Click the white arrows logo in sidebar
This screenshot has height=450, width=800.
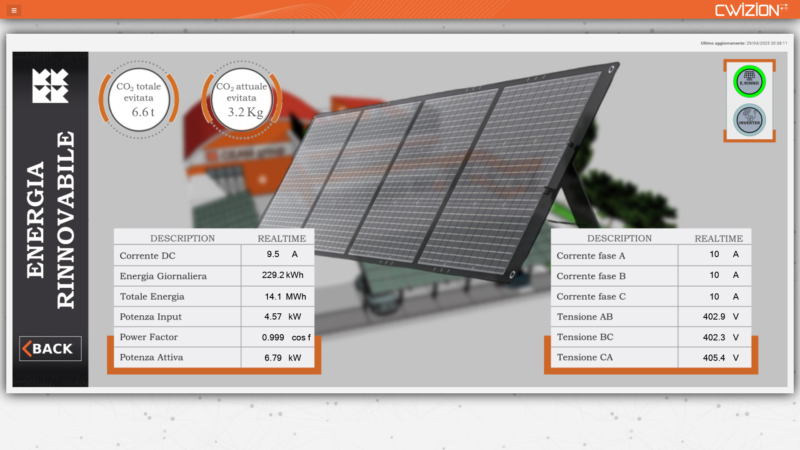point(50,87)
